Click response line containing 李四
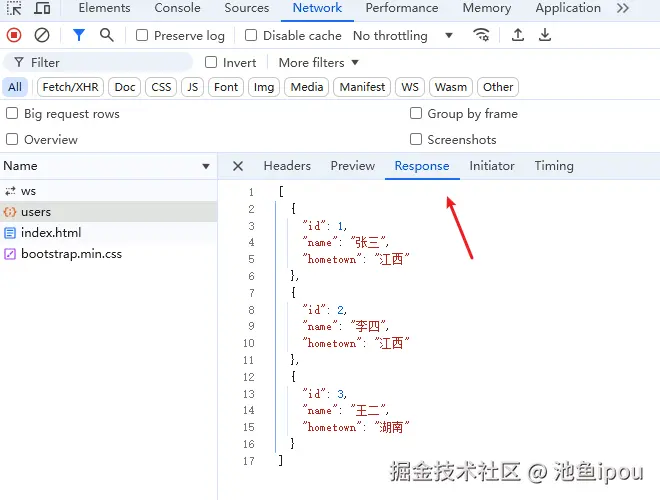This screenshot has height=500, width=660. (346, 327)
